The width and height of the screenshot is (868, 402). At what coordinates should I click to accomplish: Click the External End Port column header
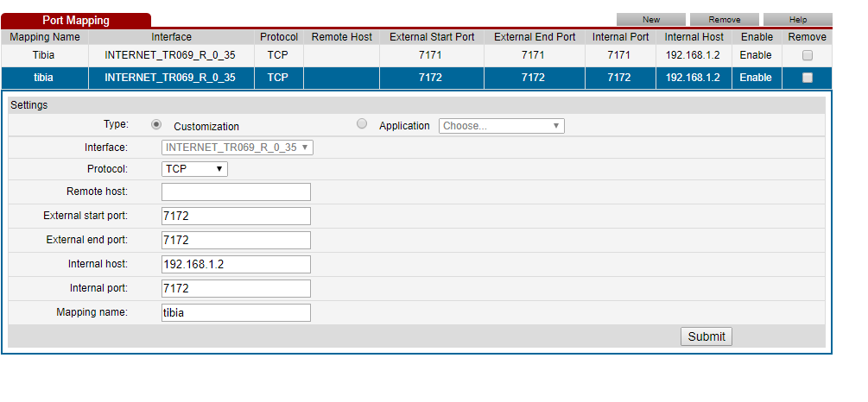[535, 37]
